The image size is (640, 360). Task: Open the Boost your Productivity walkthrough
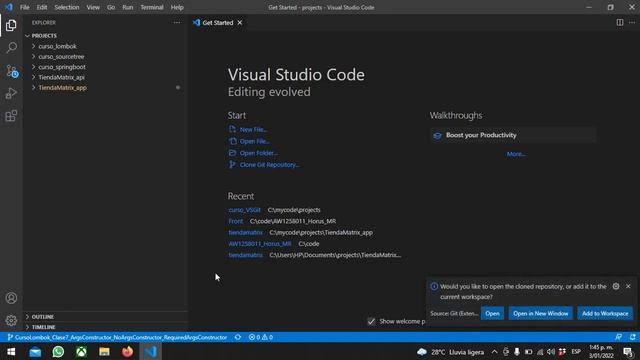point(513,135)
